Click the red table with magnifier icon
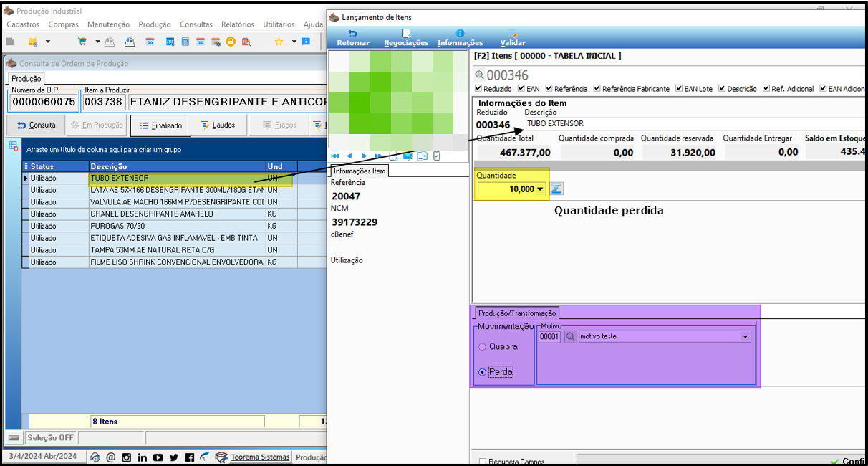The image size is (868, 466). [247, 42]
